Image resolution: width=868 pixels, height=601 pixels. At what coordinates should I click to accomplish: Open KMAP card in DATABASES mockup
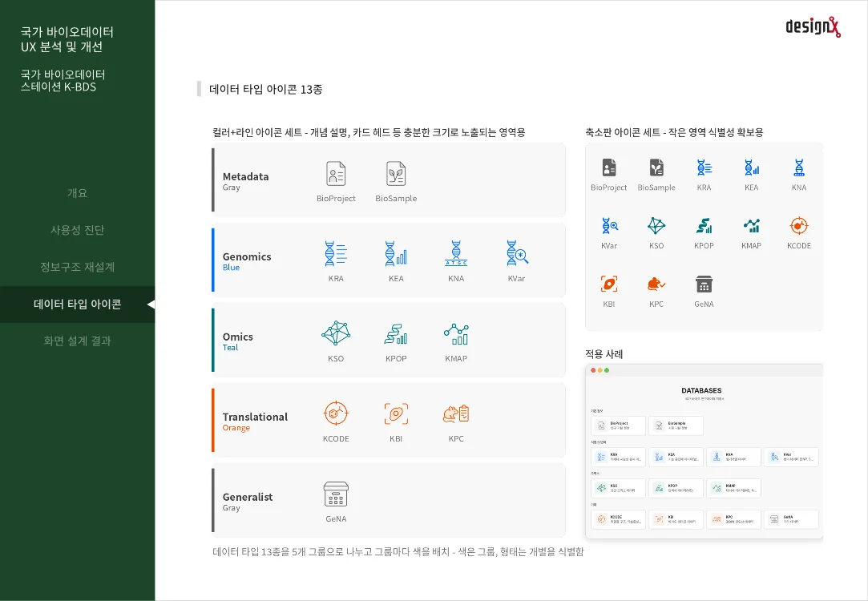(x=734, y=488)
